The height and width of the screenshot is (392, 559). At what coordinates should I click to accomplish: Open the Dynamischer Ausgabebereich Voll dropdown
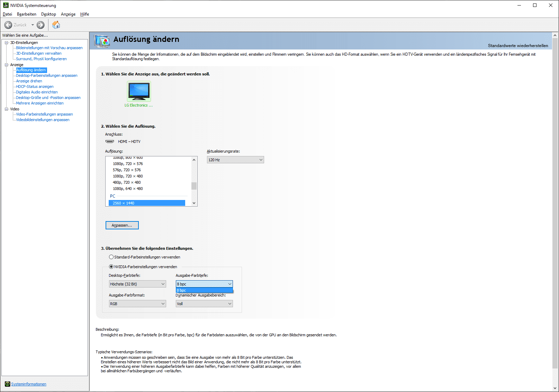point(204,304)
